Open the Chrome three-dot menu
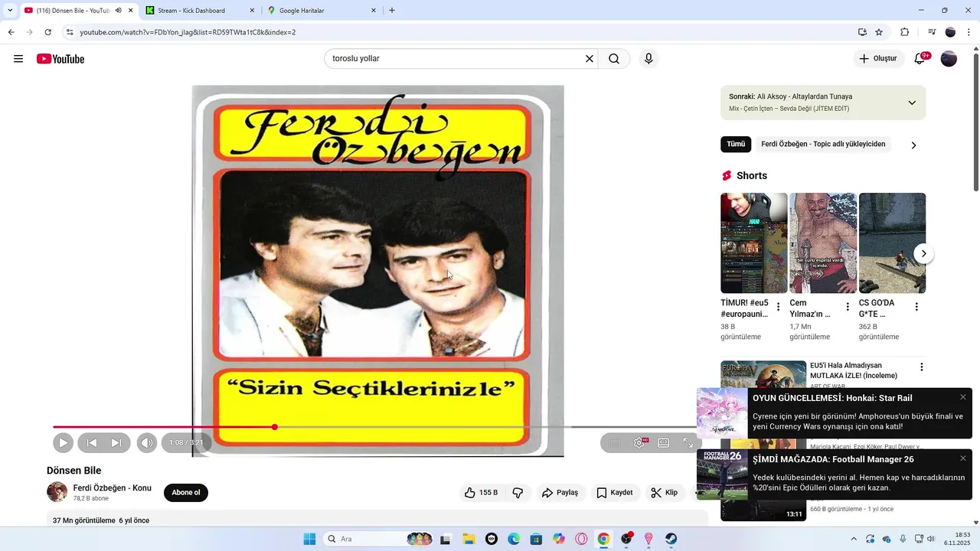Screen dimensions: 980x551 coord(969,32)
